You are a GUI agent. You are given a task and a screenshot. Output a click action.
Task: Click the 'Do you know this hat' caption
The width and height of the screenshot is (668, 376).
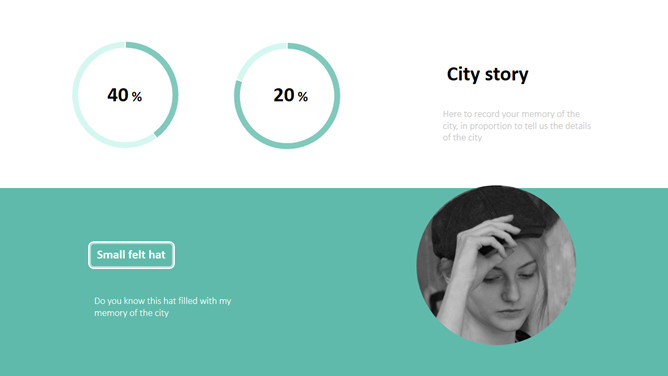click(x=162, y=307)
